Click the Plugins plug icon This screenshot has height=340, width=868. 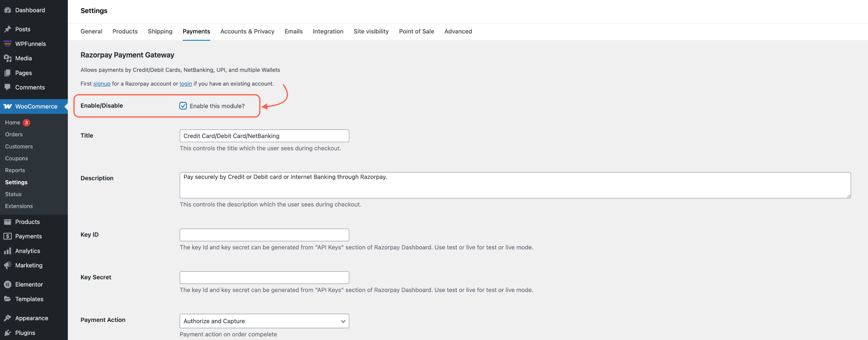[8, 333]
